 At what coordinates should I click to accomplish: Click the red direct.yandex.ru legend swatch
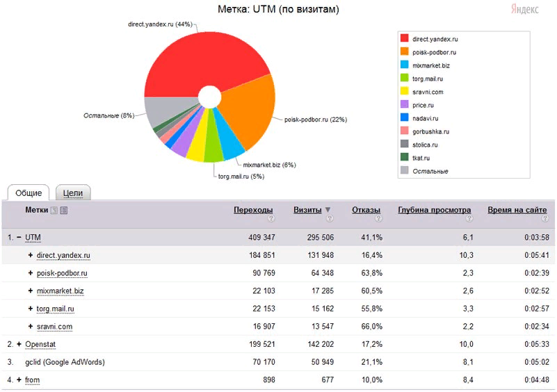[404, 38]
